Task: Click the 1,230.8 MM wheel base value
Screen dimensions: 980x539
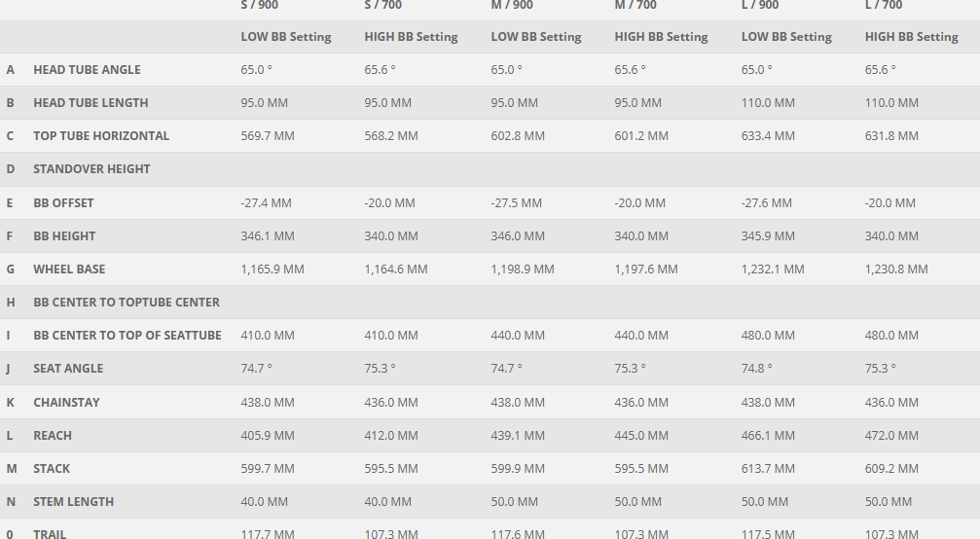Action: (896, 269)
